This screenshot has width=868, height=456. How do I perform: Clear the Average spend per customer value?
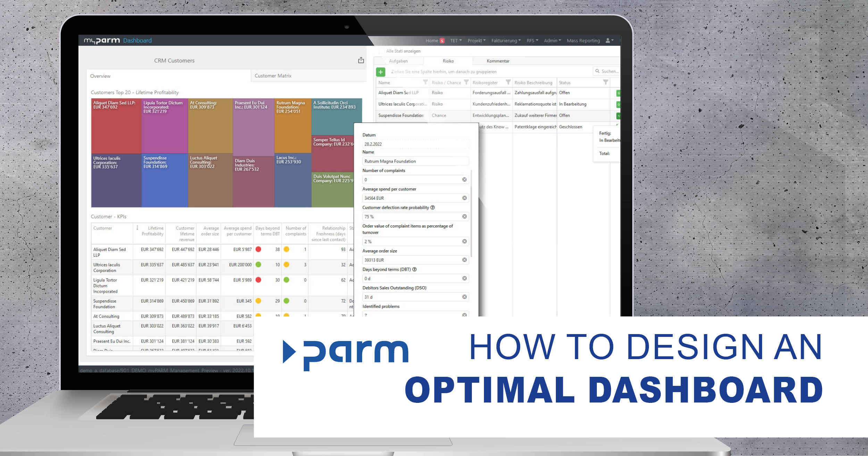click(x=464, y=198)
